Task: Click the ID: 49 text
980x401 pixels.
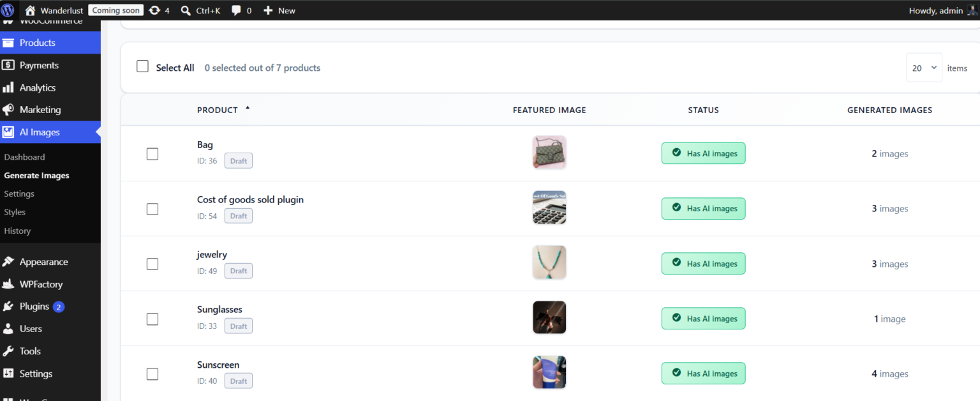Action: tap(207, 271)
